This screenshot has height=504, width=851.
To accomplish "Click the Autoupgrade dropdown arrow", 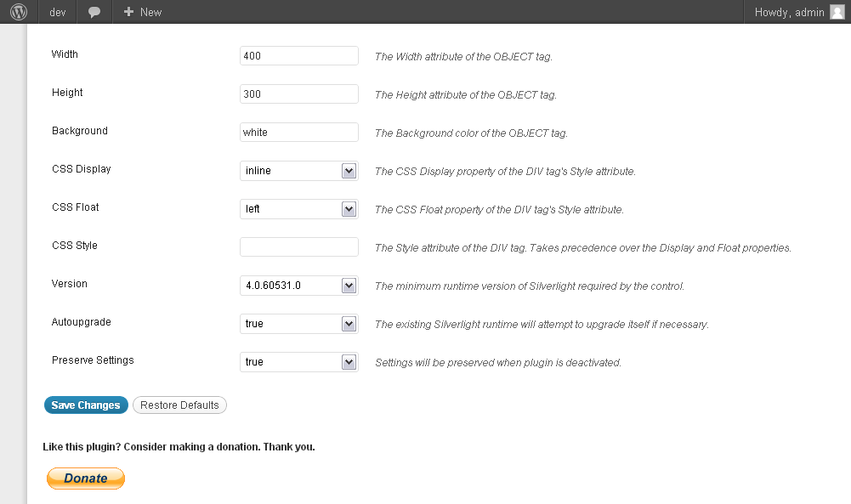I will (x=349, y=324).
